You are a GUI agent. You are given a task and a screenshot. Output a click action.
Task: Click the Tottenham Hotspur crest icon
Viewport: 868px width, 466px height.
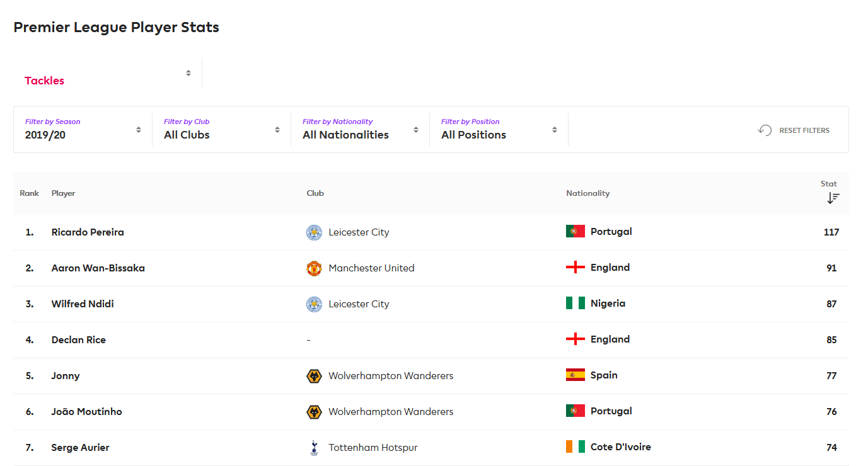click(x=314, y=448)
